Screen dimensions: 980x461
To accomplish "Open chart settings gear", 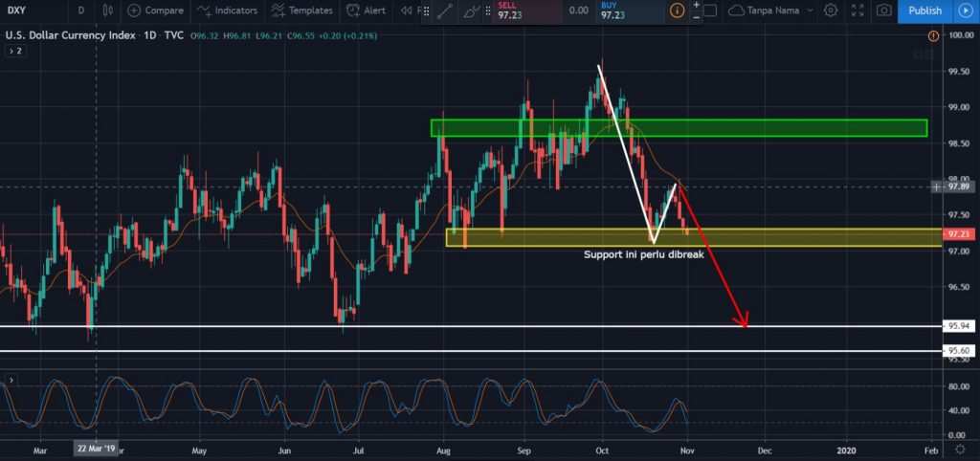I will click(830, 11).
